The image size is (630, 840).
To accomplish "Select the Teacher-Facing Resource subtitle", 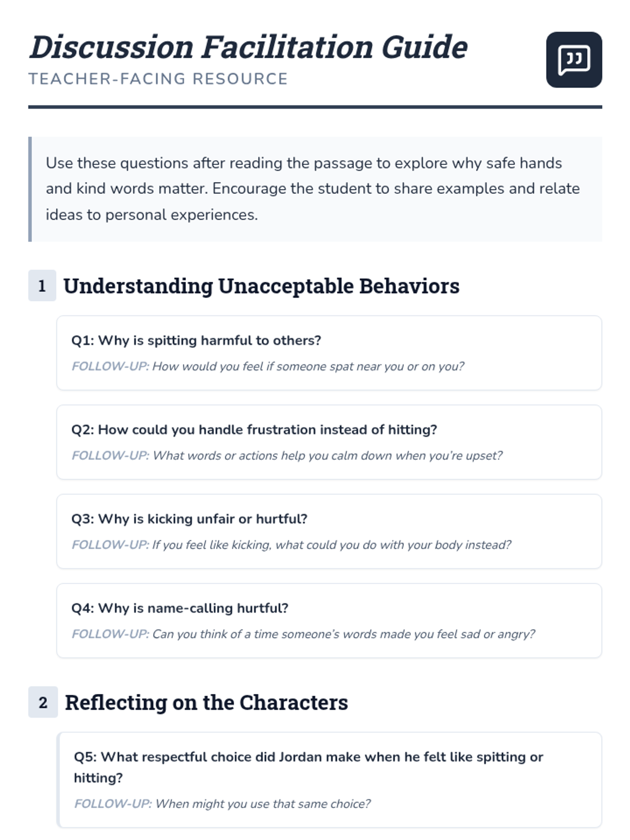I will (x=158, y=79).
